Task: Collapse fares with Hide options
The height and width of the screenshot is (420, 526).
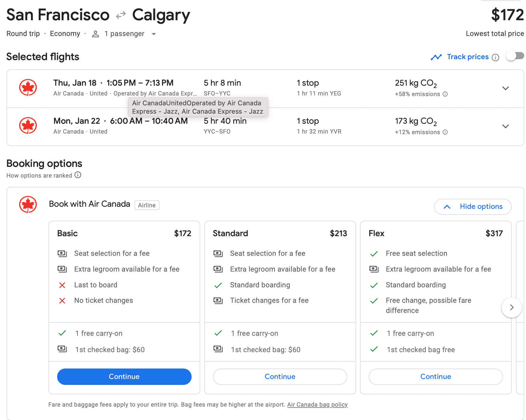Action: (473, 207)
